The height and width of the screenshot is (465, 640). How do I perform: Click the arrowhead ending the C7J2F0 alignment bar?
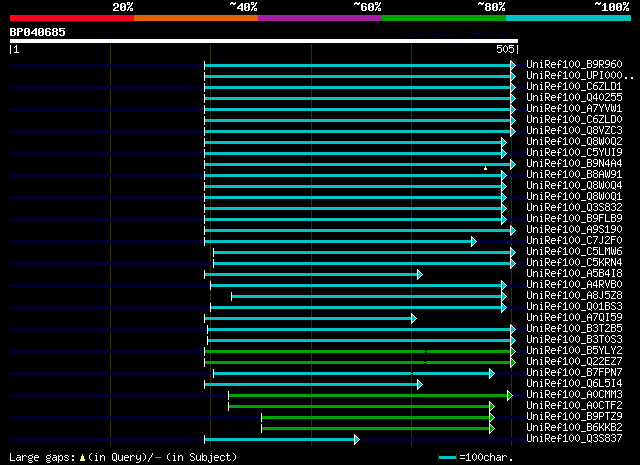pos(473,242)
